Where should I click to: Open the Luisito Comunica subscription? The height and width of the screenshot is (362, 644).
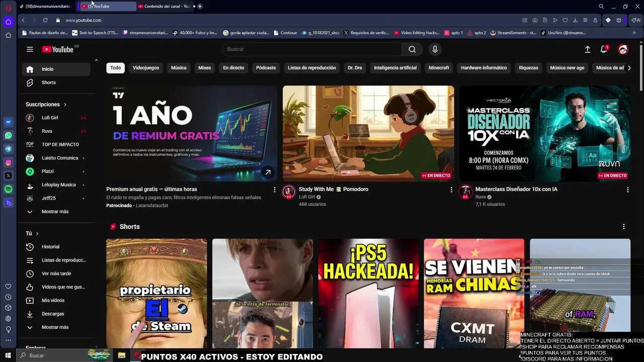click(56, 158)
